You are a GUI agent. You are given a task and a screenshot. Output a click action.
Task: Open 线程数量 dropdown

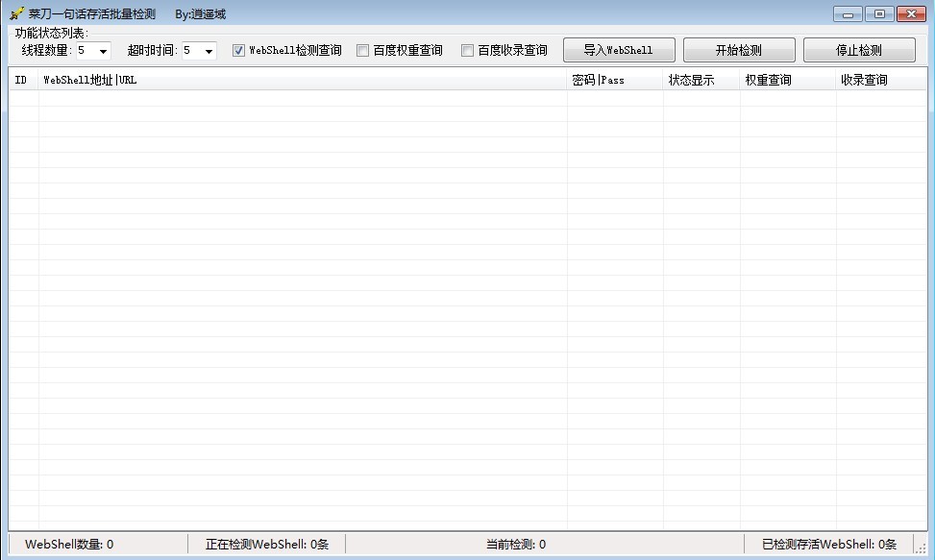[x=103, y=51]
